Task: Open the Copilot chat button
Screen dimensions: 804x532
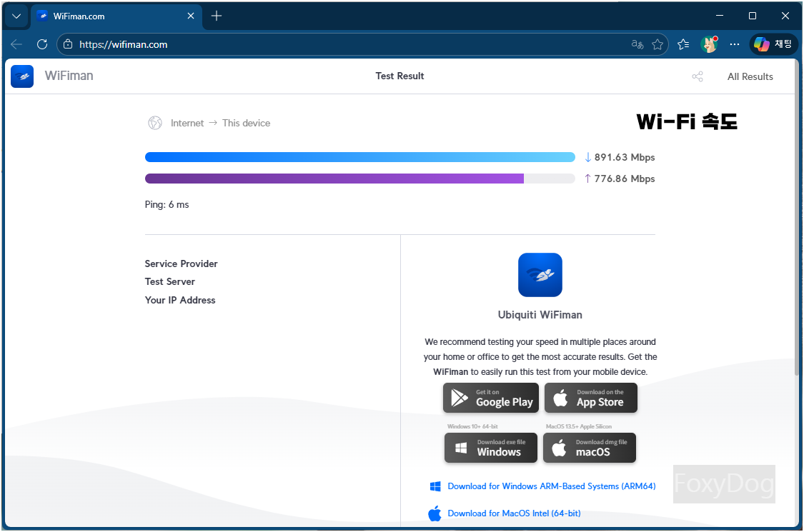Action: (x=773, y=44)
